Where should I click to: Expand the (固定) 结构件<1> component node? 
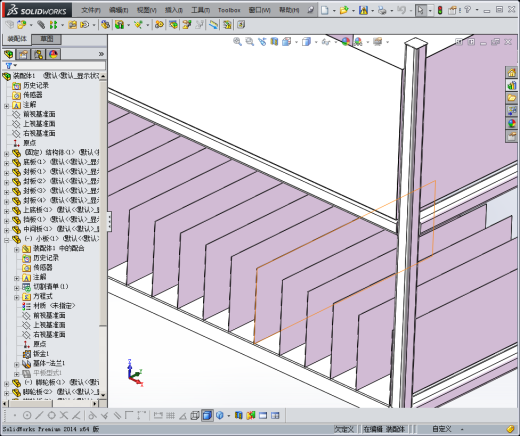[x=7, y=154]
